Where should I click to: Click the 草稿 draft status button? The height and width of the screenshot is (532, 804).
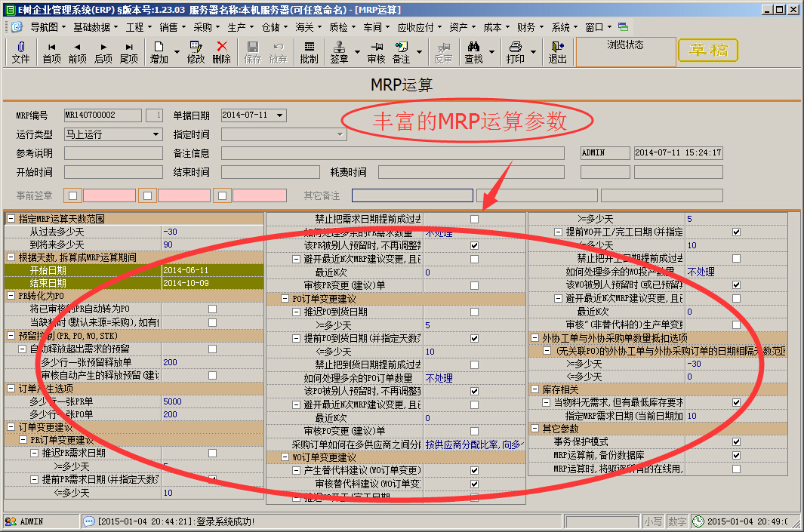(707, 51)
